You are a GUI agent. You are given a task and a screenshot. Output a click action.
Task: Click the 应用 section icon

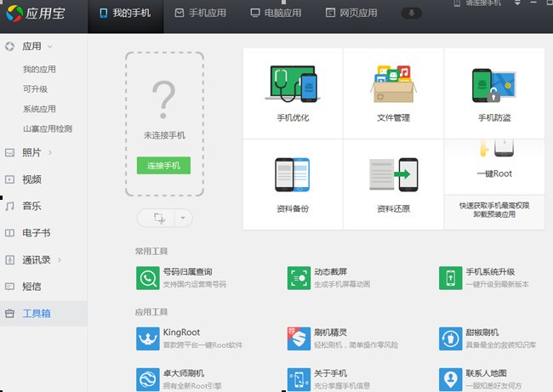10,46
